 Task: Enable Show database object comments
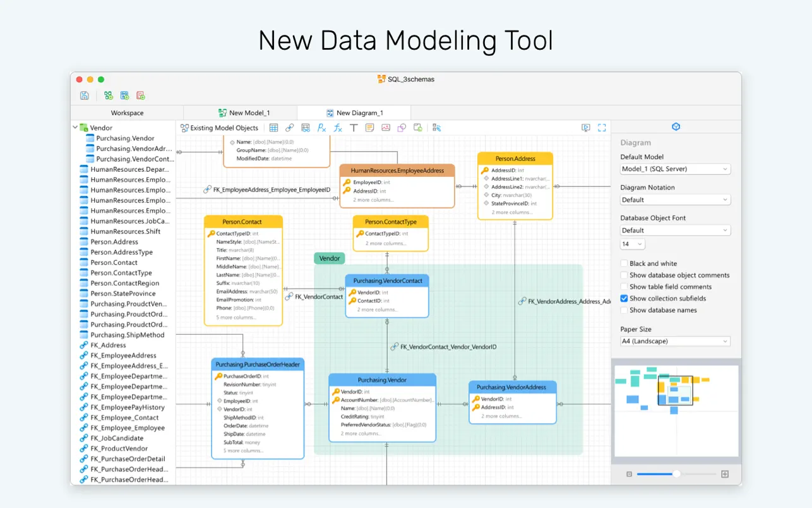pyautogui.click(x=624, y=275)
